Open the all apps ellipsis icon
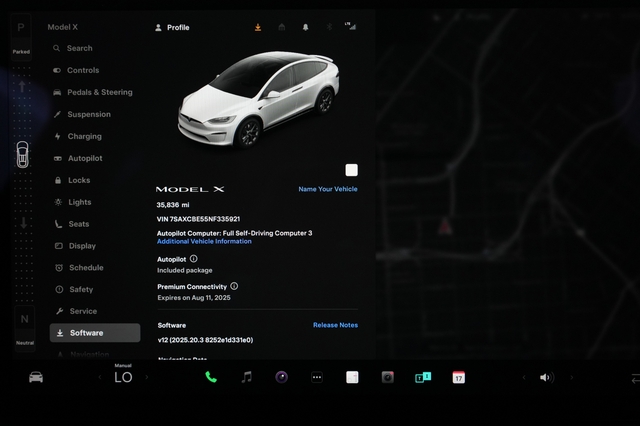 tap(317, 377)
